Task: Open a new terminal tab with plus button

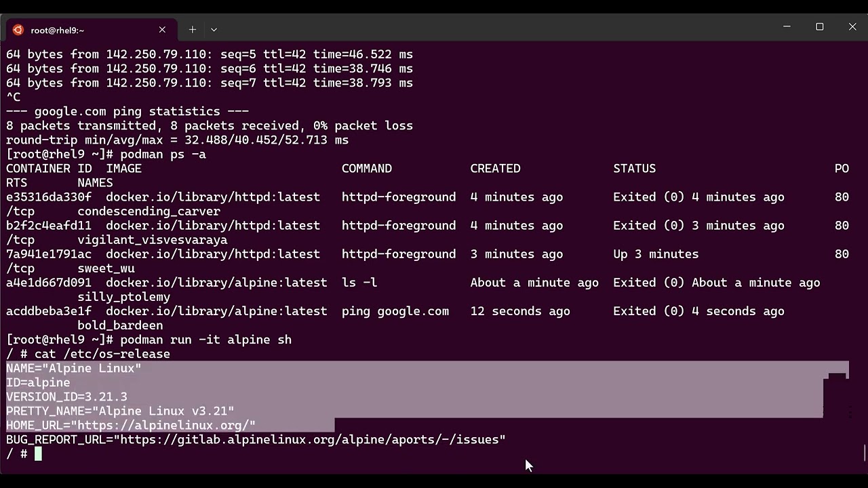Action: [193, 30]
